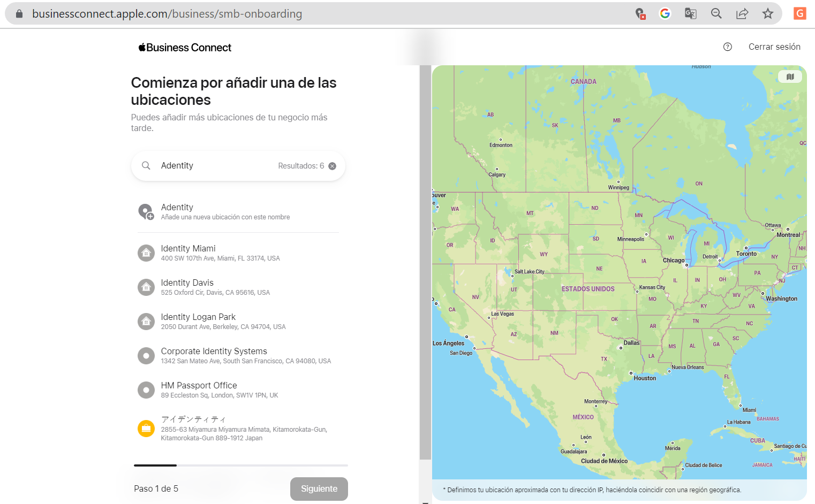Image resolution: width=815 pixels, height=504 pixels.
Task: Click the padlock site info icon
Action: tap(19, 14)
